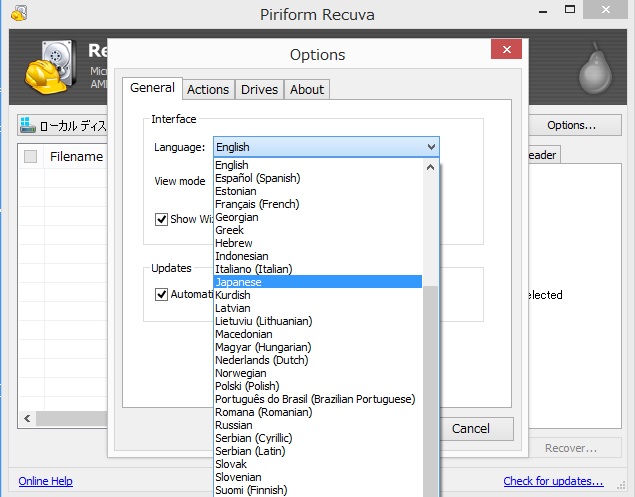Screen dimensions: 635x497
Task: Collapse the Language combo box arrow
Action: click(x=431, y=147)
